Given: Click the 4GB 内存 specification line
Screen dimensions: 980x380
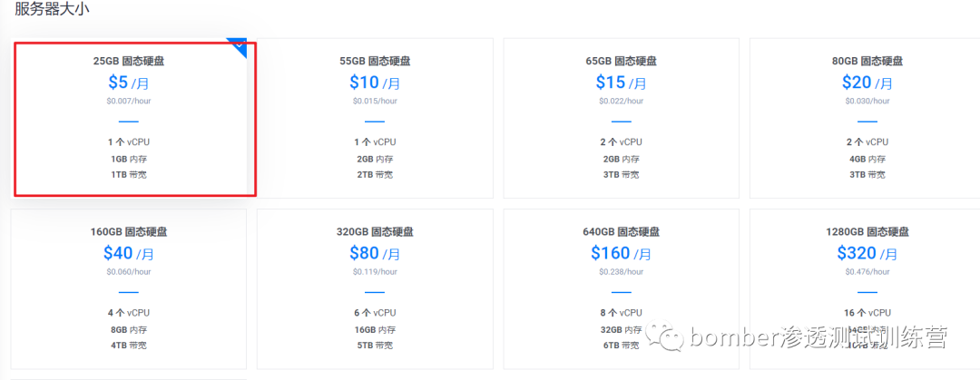Looking at the screenshot, I should (867, 159).
